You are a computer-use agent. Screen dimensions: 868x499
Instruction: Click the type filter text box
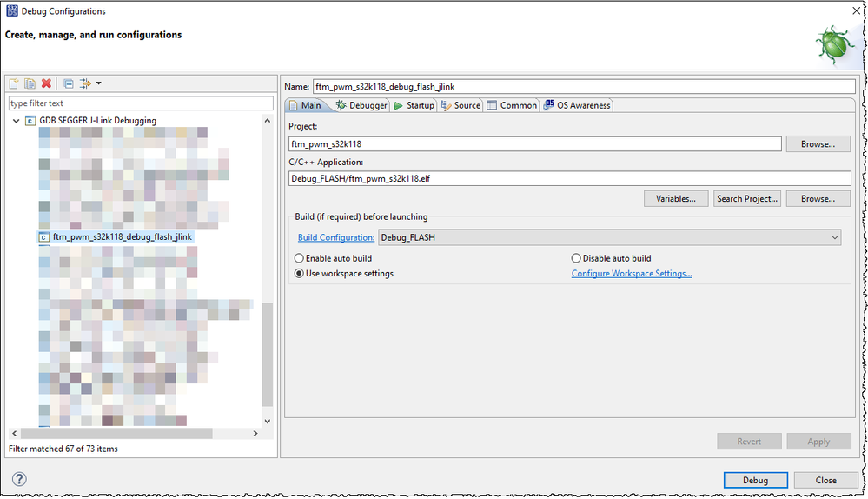click(141, 103)
